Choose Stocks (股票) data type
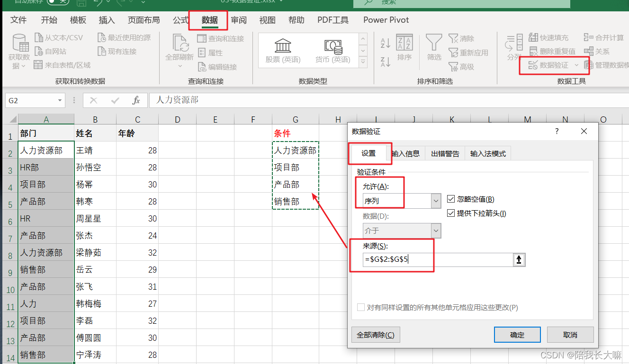 [x=283, y=51]
